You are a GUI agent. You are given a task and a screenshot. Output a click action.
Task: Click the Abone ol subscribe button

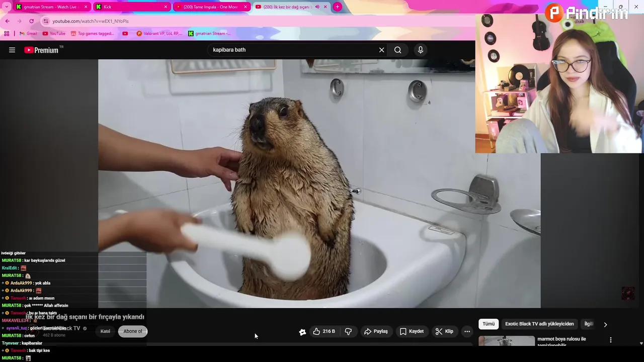pyautogui.click(x=133, y=331)
